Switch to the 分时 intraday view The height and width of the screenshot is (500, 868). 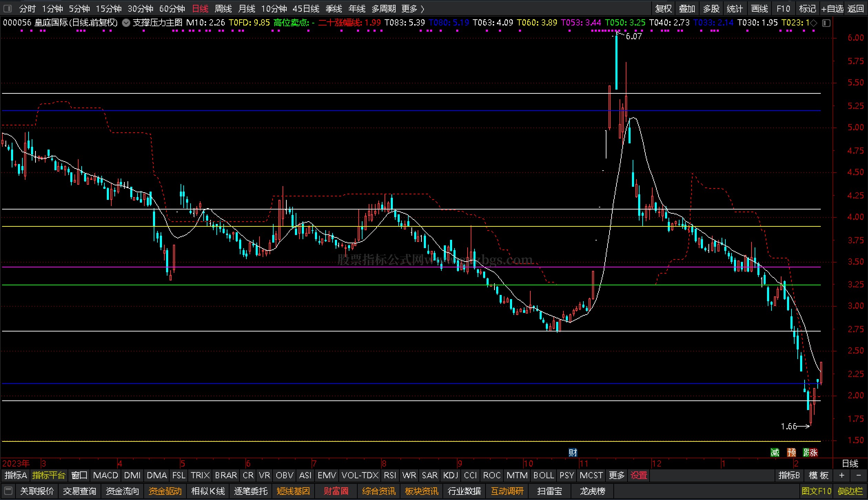(x=27, y=9)
